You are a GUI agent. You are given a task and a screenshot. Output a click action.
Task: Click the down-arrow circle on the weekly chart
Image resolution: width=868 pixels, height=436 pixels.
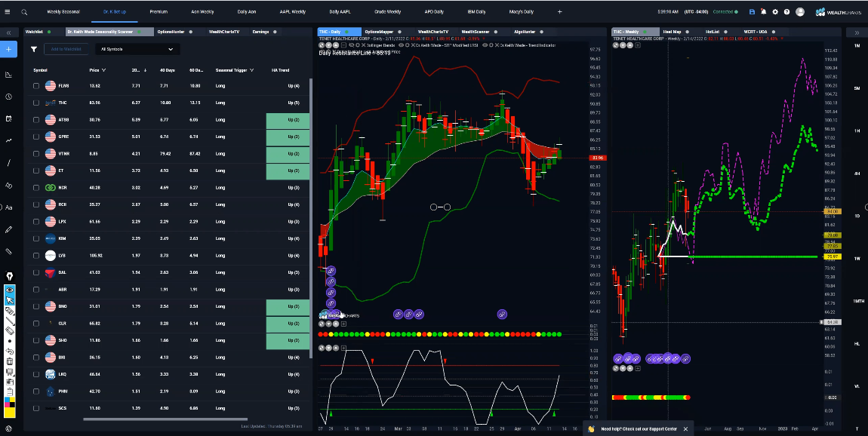click(x=623, y=45)
